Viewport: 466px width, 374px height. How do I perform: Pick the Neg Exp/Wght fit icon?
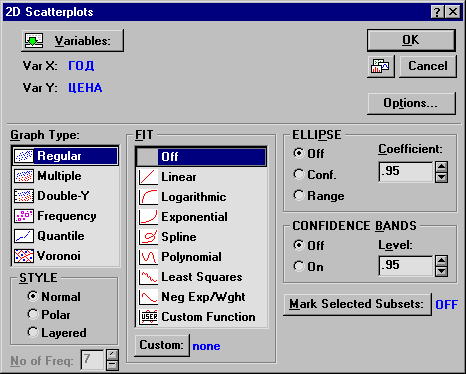click(148, 297)
